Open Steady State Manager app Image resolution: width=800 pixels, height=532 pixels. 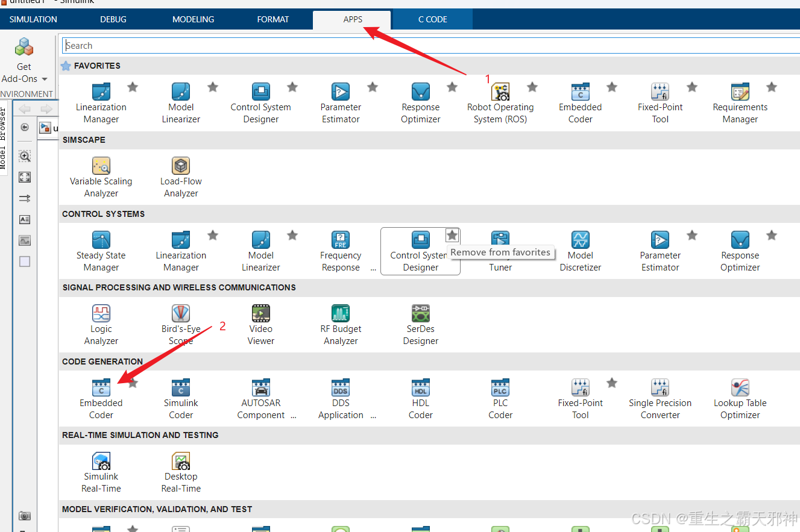point(101,251)
